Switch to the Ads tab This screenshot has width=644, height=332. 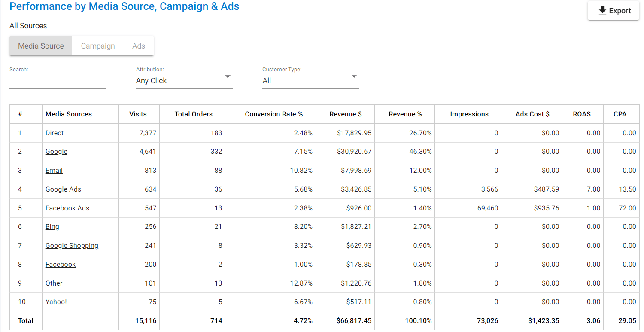[x=138, y=46]
